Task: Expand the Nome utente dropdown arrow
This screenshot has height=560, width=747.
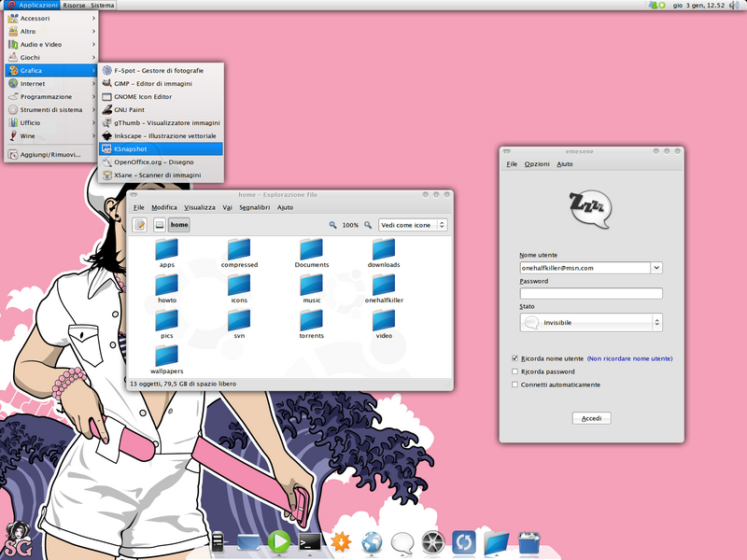Action: [656, 268]
